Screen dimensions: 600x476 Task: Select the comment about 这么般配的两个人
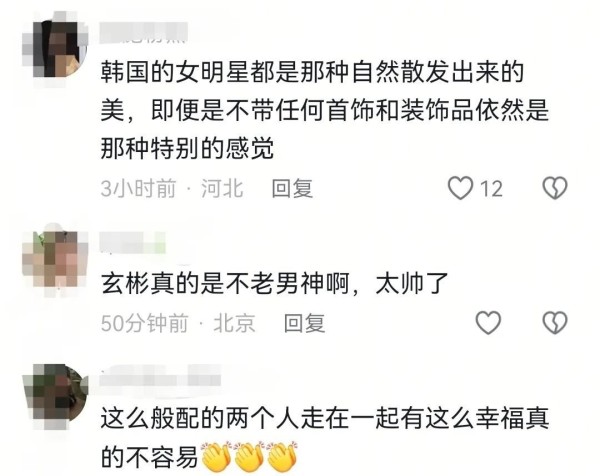click(324, 438)
